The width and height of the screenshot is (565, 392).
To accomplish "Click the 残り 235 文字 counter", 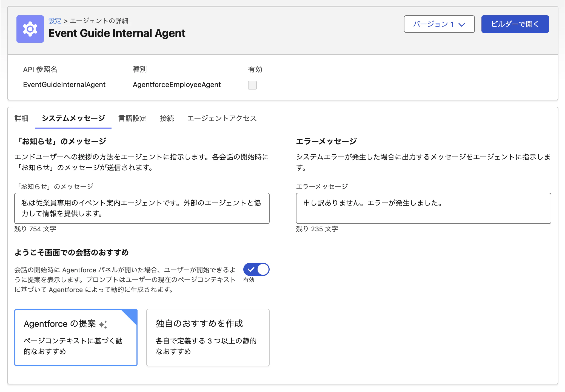I will tap(317, 229).
